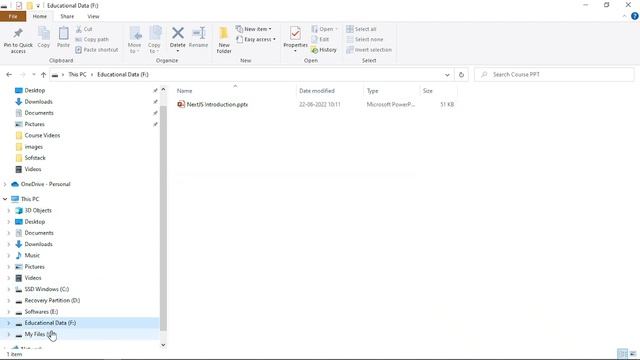Switch to Large icons view icon
Viewport: 640px width, 360px height.
(x=633, y=354)
